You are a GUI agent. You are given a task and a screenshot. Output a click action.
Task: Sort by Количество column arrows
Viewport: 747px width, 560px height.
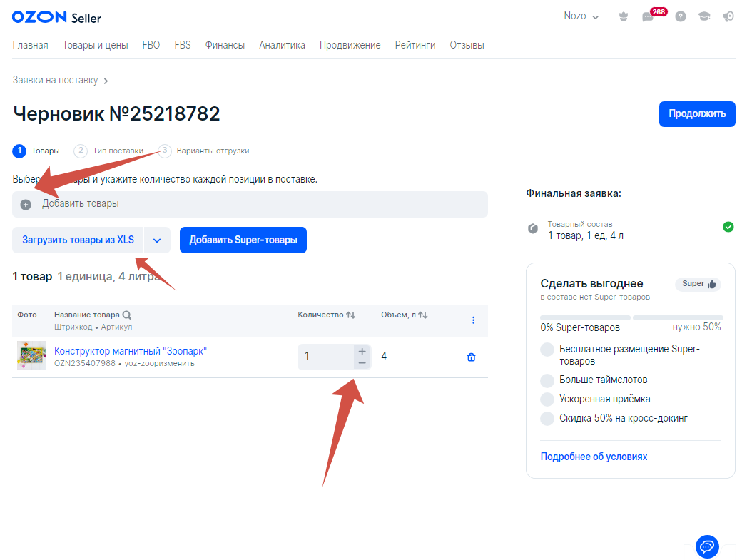point(351,315)
